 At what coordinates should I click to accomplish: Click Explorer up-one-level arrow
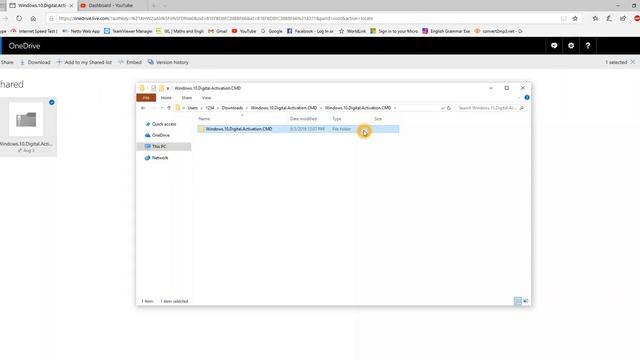169,108
